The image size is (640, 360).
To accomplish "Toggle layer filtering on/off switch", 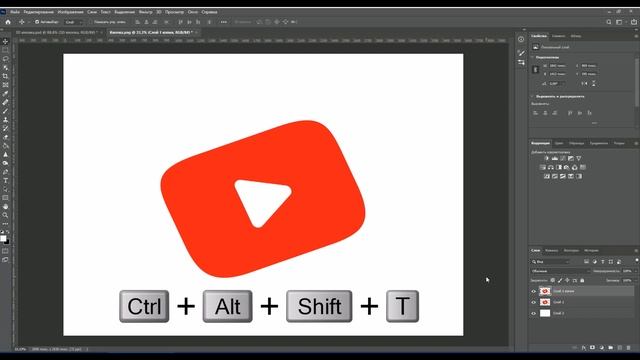I will [637, 260].
